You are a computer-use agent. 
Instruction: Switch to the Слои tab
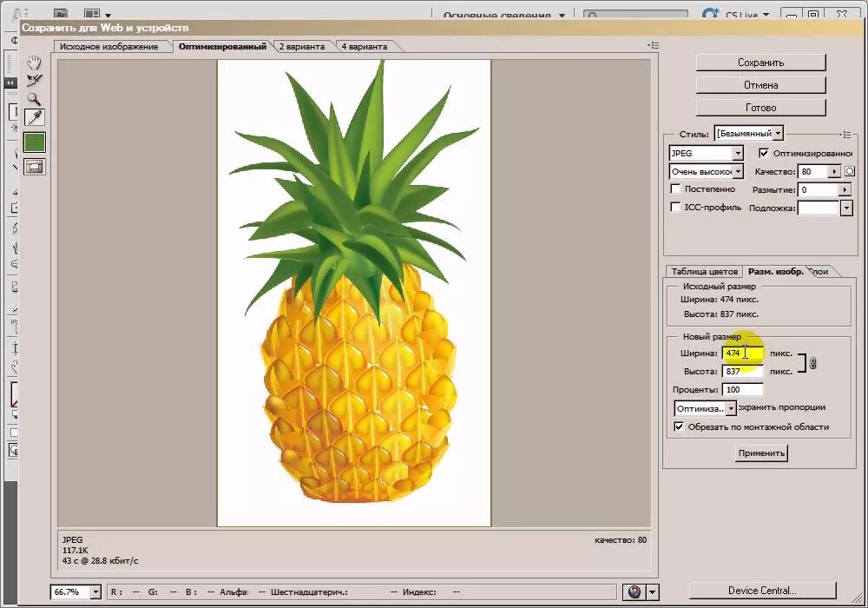(x=820, y=271)
